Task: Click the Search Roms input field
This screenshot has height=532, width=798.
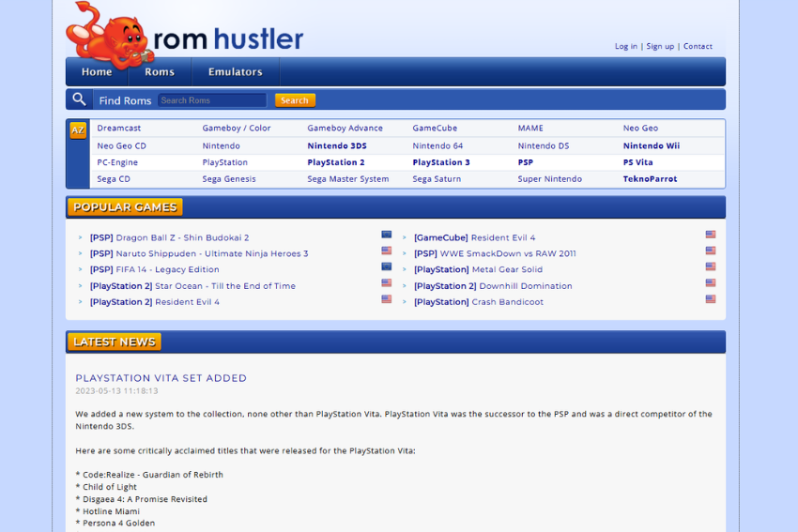Action: 212,100
